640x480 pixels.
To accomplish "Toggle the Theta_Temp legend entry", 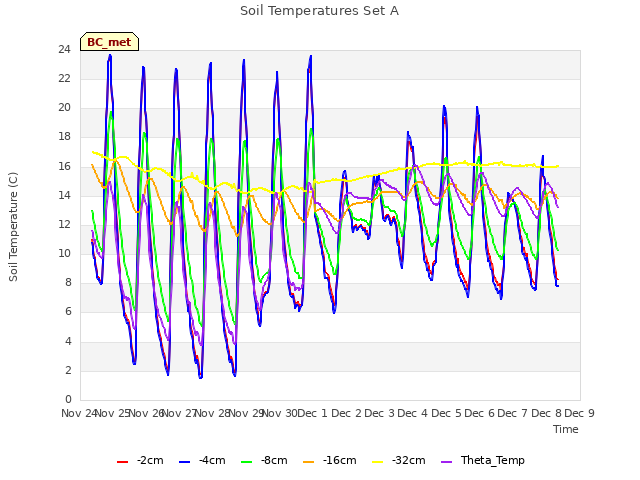I will [x=483, y=460].
